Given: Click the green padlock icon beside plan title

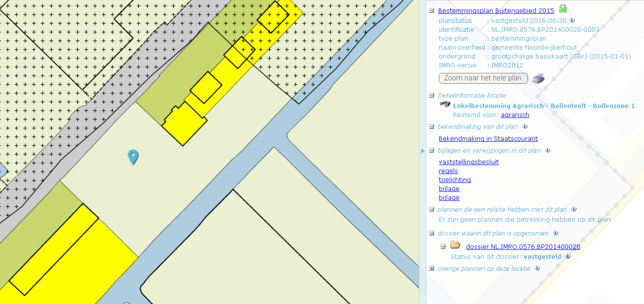Looking at the screenshot, I should (x=563, y=9).
